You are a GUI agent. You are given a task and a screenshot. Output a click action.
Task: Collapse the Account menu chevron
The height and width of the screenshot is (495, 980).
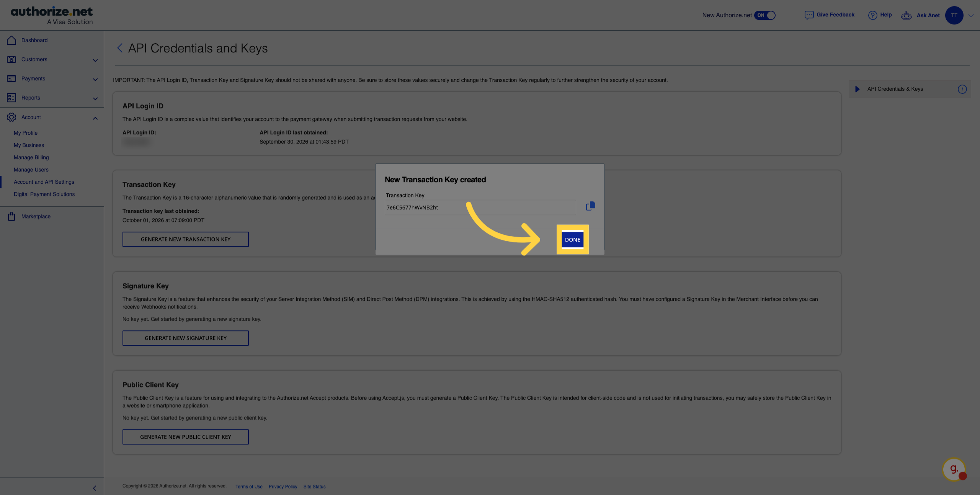tap(95, 118)
